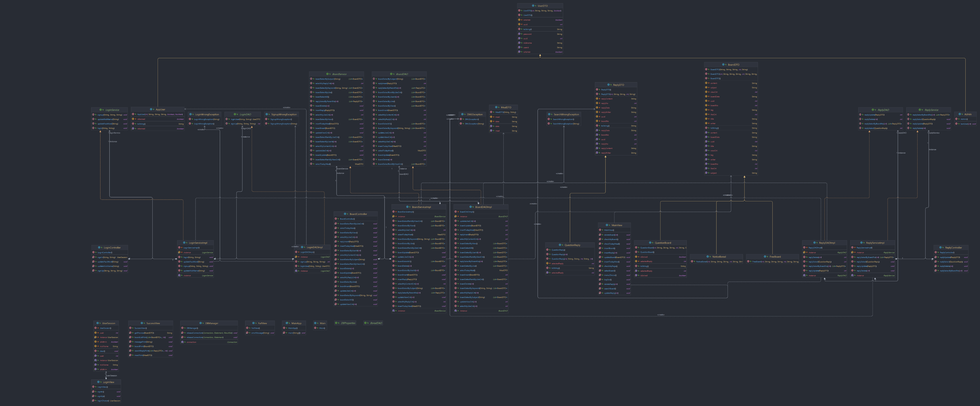980x406 pixels.
Task: Select the isSolved field in QuestionBoard
Action: click(x=644, y=257)
